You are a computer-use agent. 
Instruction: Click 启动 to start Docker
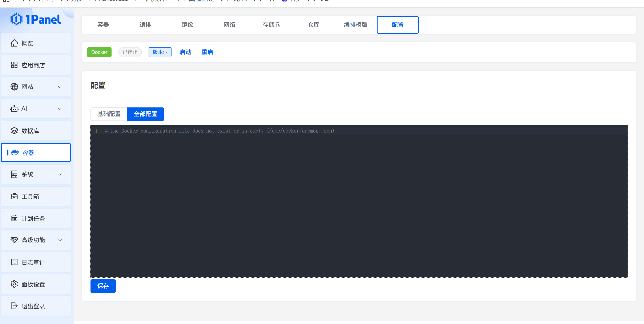tap(185, 52)
